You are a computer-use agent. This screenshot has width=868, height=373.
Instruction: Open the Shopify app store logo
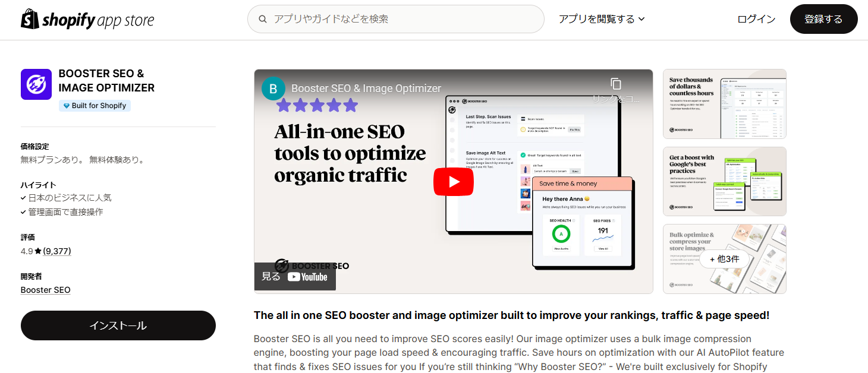click(87, 20)
